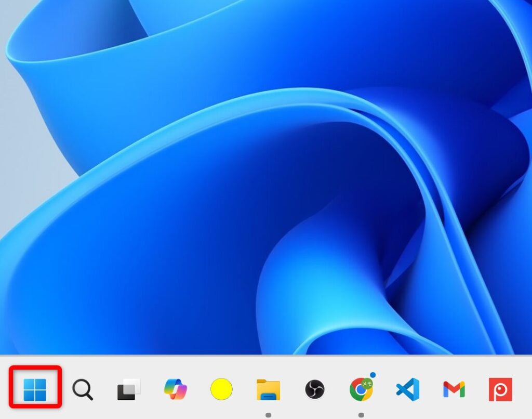Image resolution: width=532 pixels, height=419 pixels.
Task: Open the Gmail app icon
Action: click(454, 389)
